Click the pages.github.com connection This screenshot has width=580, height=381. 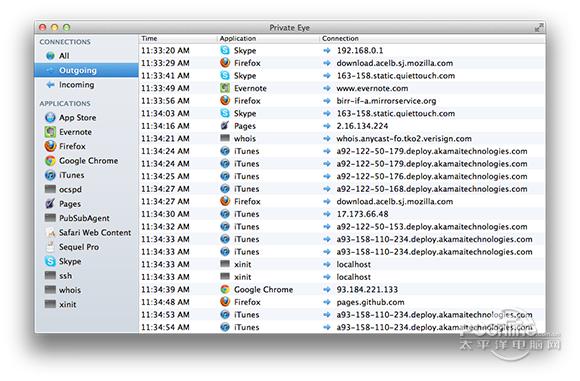pyautogui.click(x=370, y=302)
